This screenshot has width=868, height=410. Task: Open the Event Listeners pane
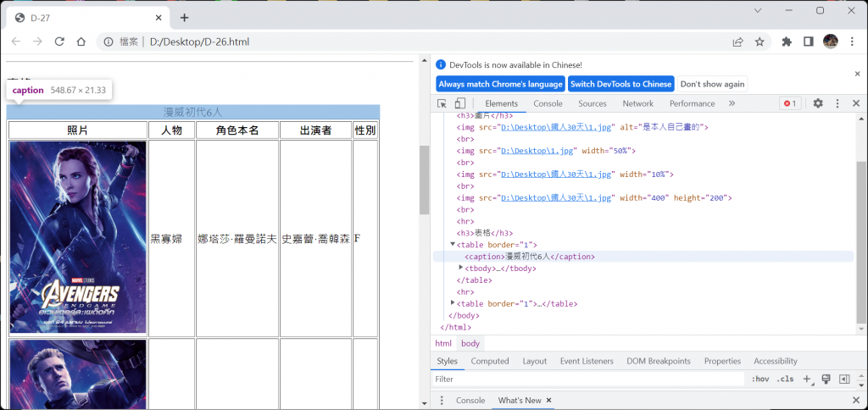pyautogui.click(x=587, y=361)
